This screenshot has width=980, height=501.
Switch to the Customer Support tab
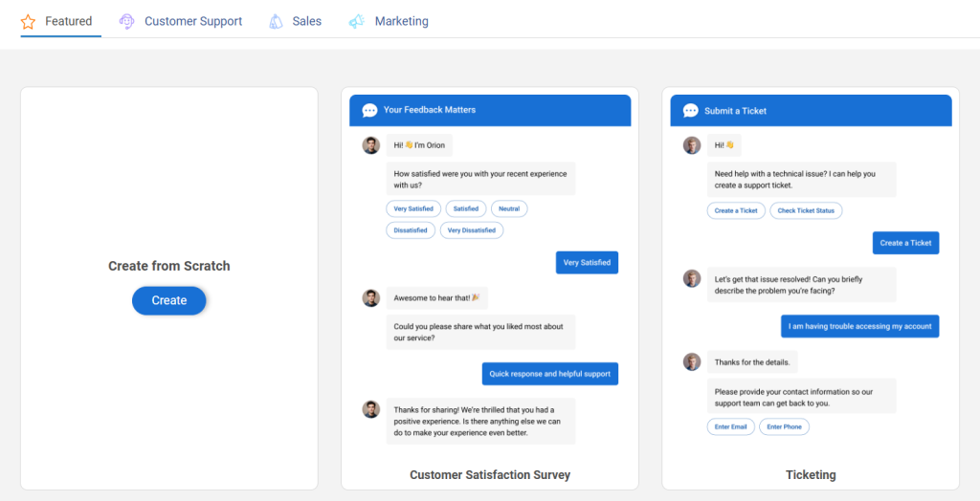coord(192,21)
